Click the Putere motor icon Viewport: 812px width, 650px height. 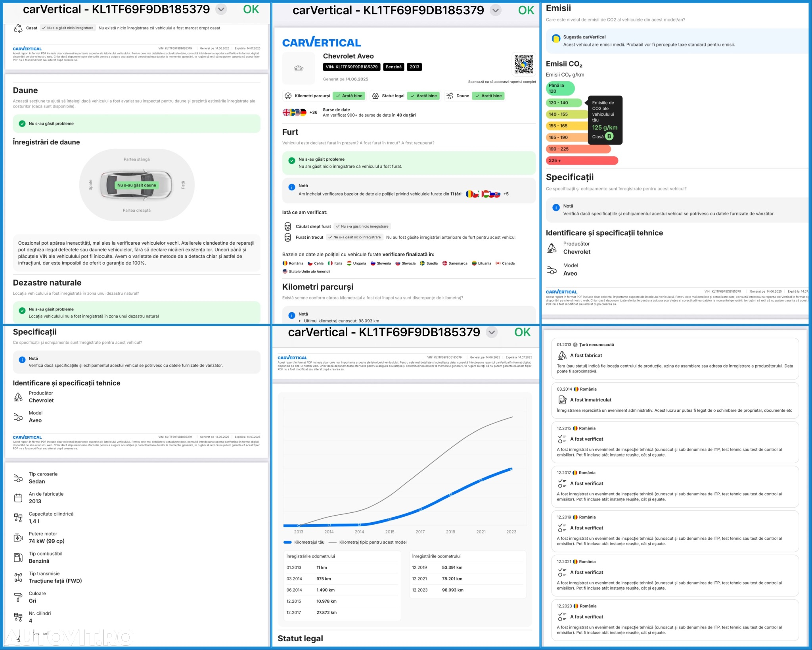point(18,538)
